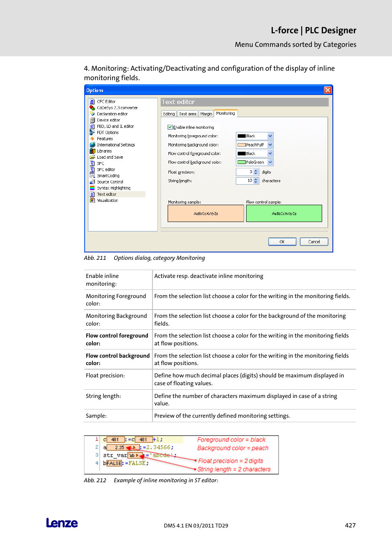Image resolution: width=392 pixels, height=555 pixels.
Task: Toggle Enable inline monitoring checkbox
Action: [170, 127]
